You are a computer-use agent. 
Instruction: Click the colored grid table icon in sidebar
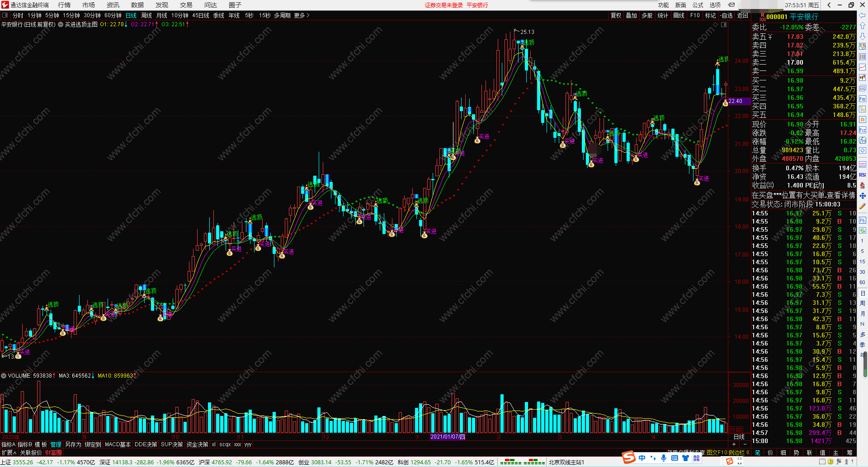tap(863, 57)
